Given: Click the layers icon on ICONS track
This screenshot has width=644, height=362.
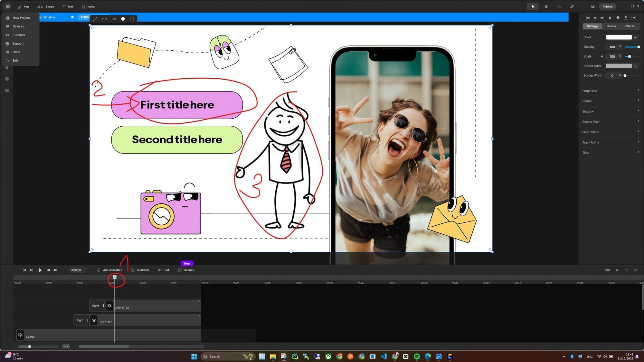Looking at the screenshot, I should [20, 335].
